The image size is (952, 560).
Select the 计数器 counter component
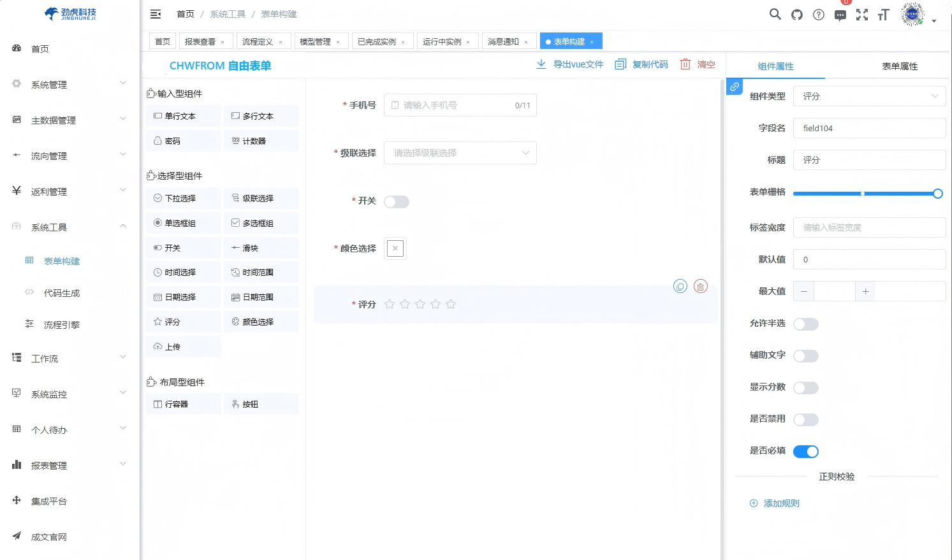[261, 140]
